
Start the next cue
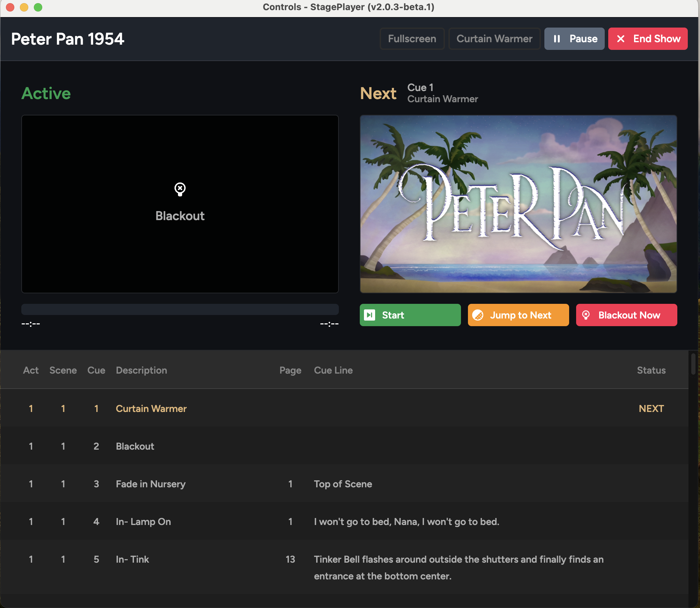pyautogui.click(x=410, y=315)
